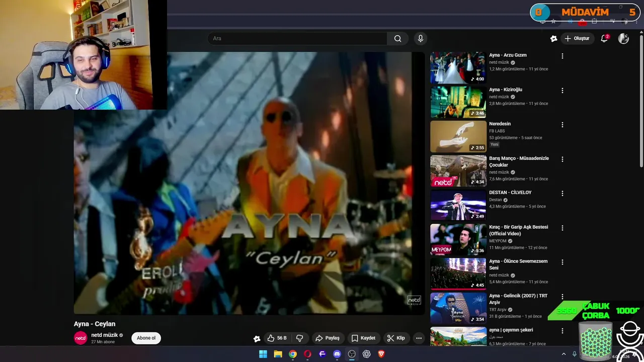
Task: Switch to OBS Studio in taskbar
Action: tap(352, 354)
